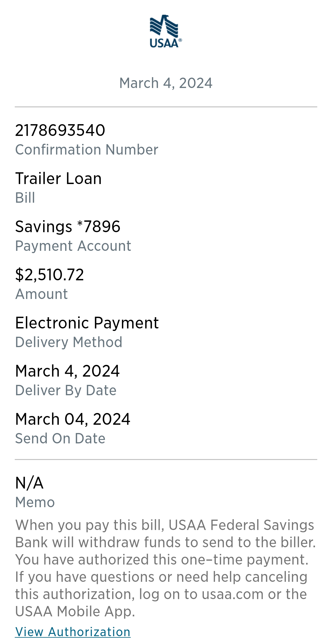Viewport: 332px width, 644px height.
Task: Select the $2,510.72 payment amount
Action: click(x=50, y=275)
